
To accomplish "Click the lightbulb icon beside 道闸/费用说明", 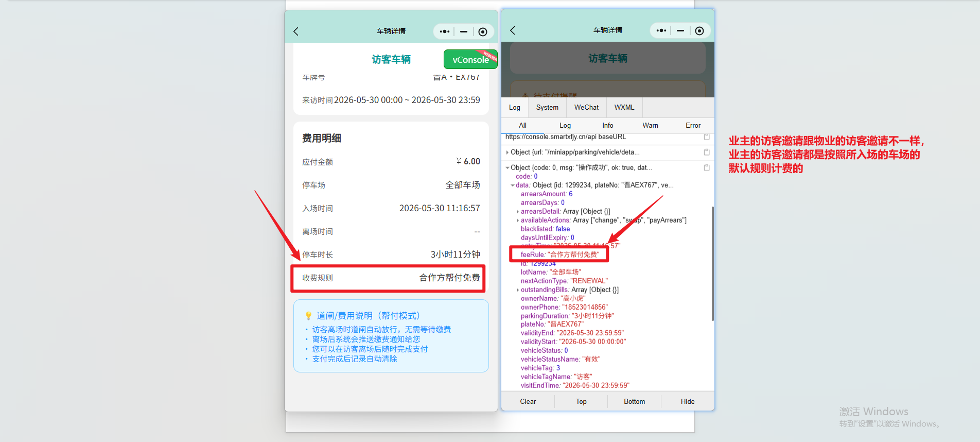I will pos(308,316).
